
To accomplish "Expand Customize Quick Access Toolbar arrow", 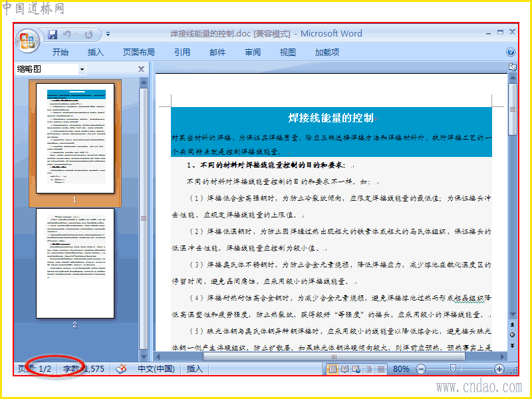I will point(108,34).
